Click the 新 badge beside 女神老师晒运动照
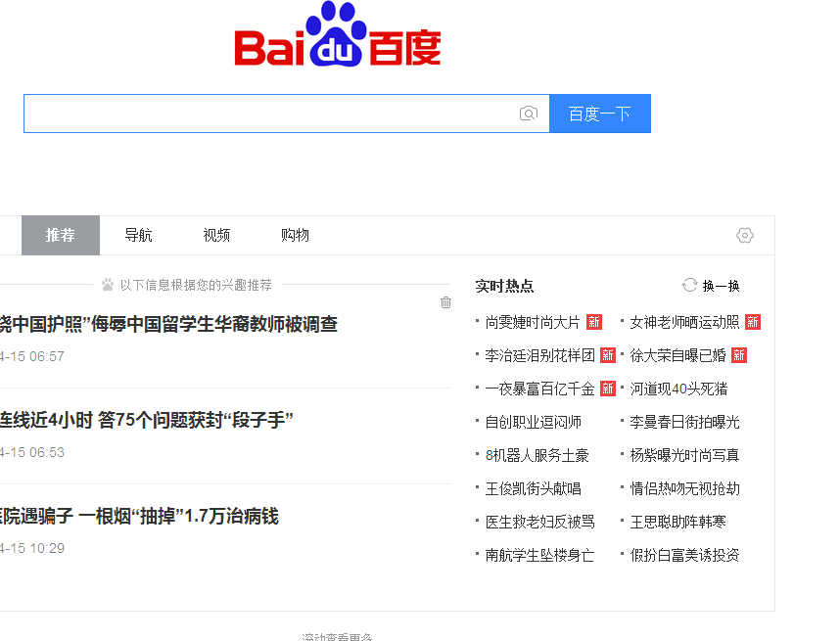 [x=753, y=322]
